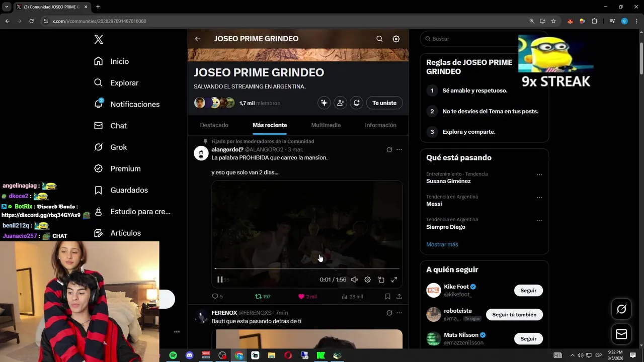
Task: Open Grok in the sidebar
Action: tap(110, 147)
